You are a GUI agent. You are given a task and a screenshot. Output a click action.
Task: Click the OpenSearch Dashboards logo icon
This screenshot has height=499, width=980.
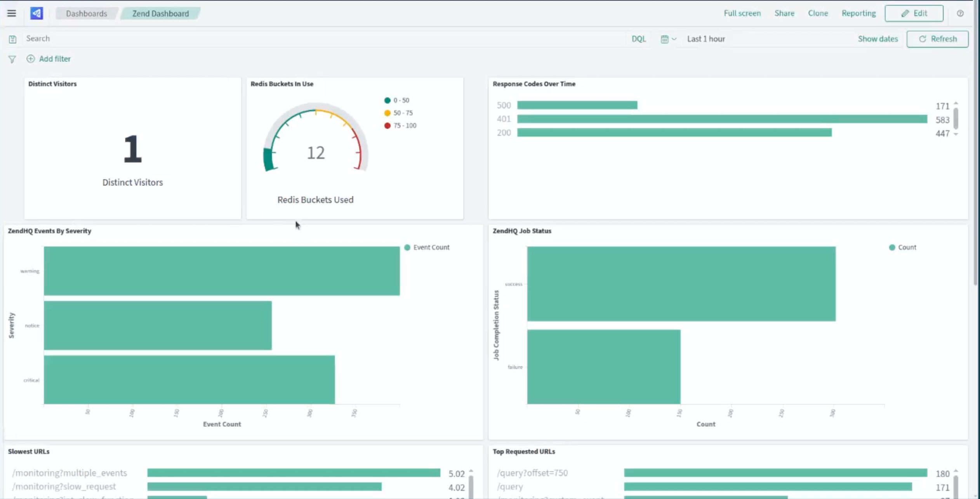36,13
